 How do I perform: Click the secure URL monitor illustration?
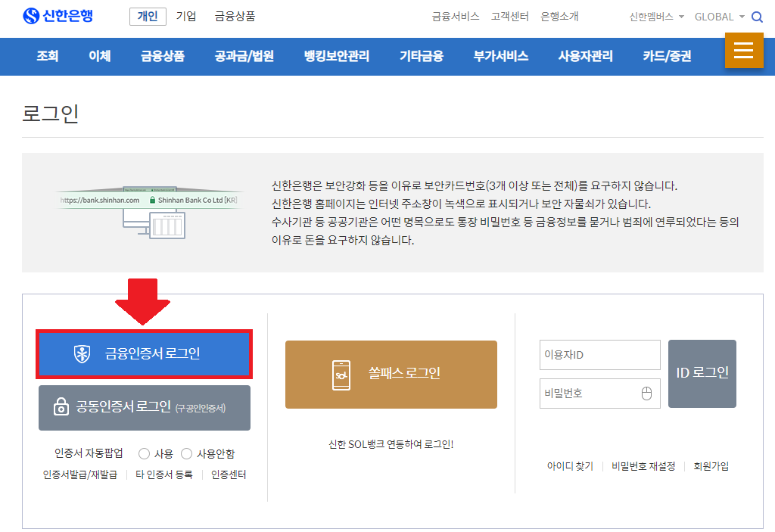point(151,213)
